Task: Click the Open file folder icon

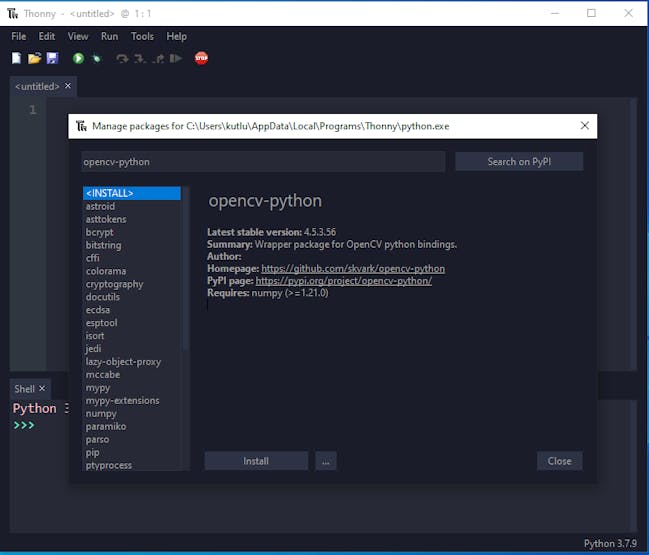Action: click(34, 59)
